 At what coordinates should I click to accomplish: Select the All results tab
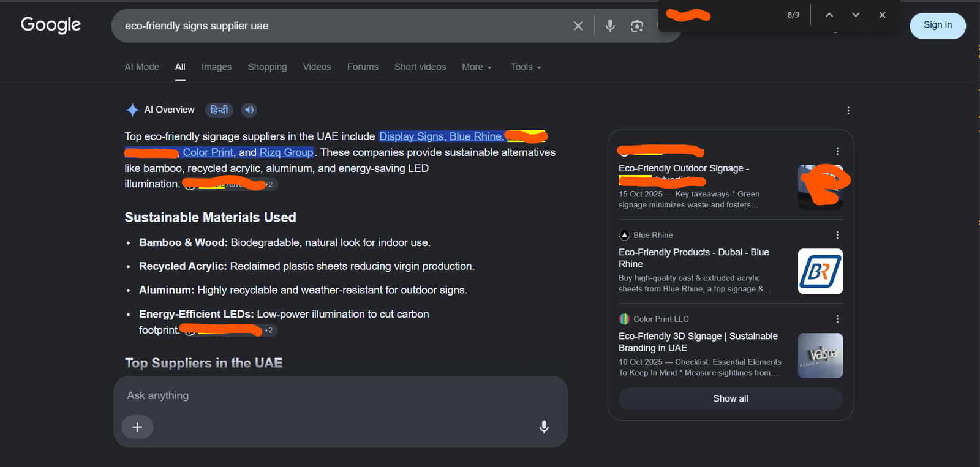[180, 67]
